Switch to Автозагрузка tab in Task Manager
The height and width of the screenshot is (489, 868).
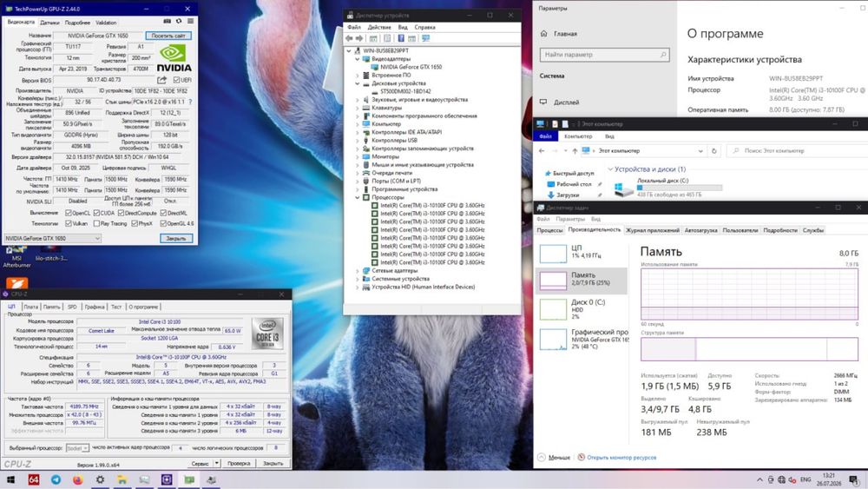pyautogui.click(x=700, y=230)
